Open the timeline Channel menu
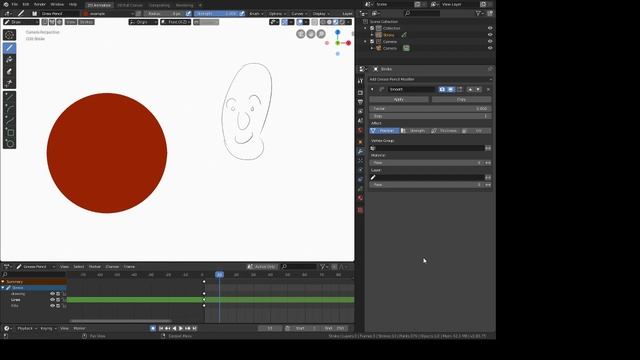 pos(112,267)
